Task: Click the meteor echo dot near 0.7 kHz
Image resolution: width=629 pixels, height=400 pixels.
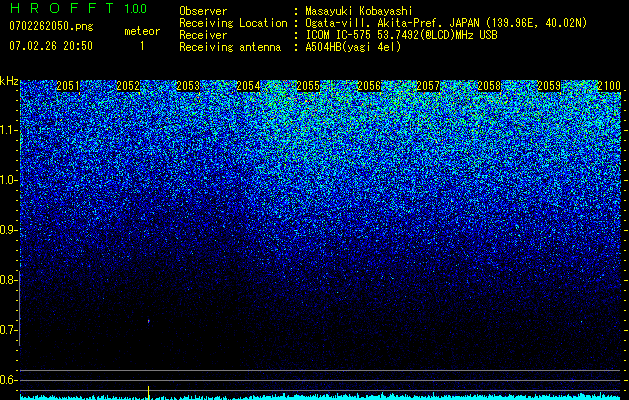Action: pos(148,321)
